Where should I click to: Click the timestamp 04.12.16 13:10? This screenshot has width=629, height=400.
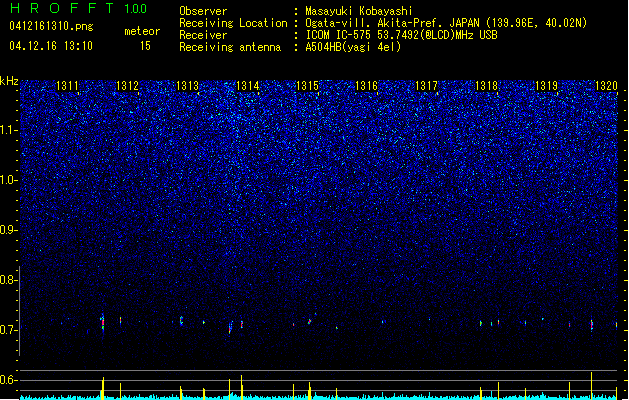click(x=51, y=46)
